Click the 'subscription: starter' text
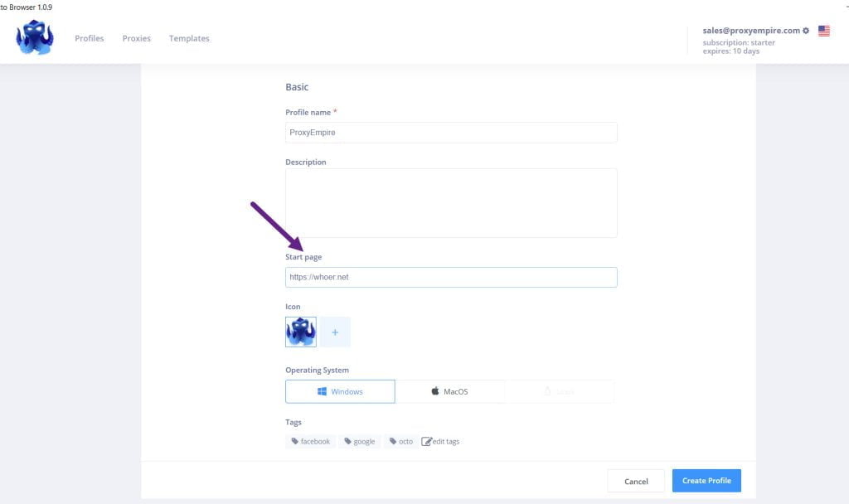The width and height of the screenshot is (849, 504). (x=739, y=43)
